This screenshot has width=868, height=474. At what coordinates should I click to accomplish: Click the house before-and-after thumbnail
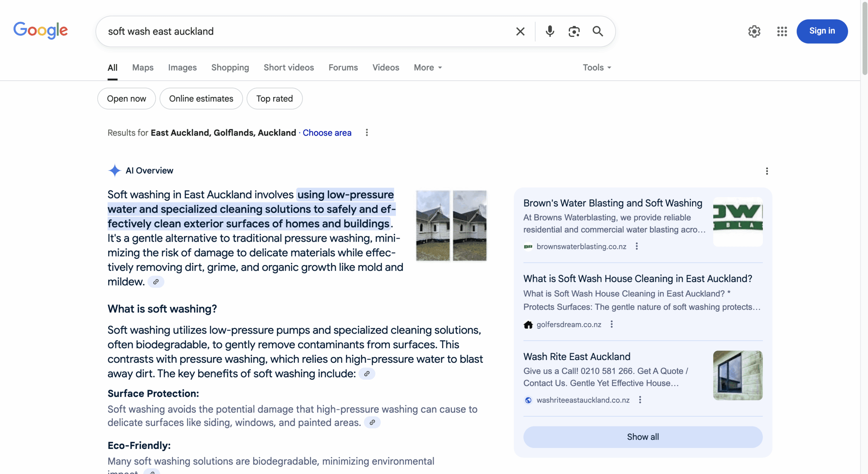(451, 225)
